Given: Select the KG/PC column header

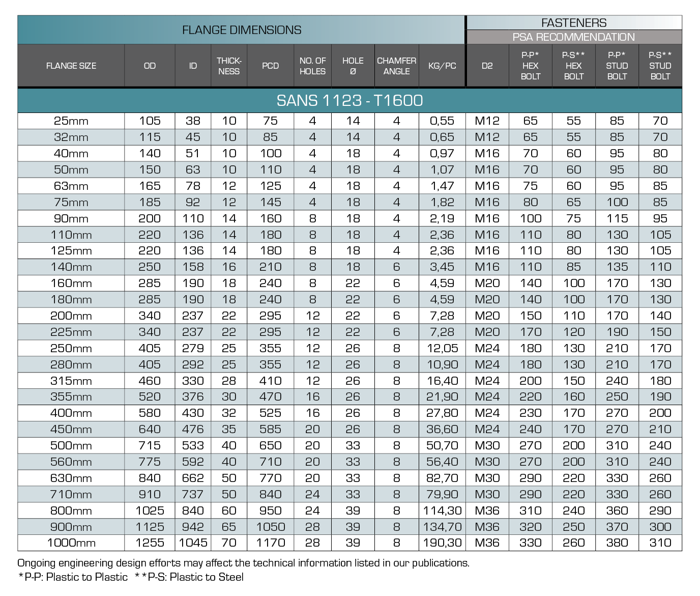Looking at the screenshot, I should pos(442,66).
